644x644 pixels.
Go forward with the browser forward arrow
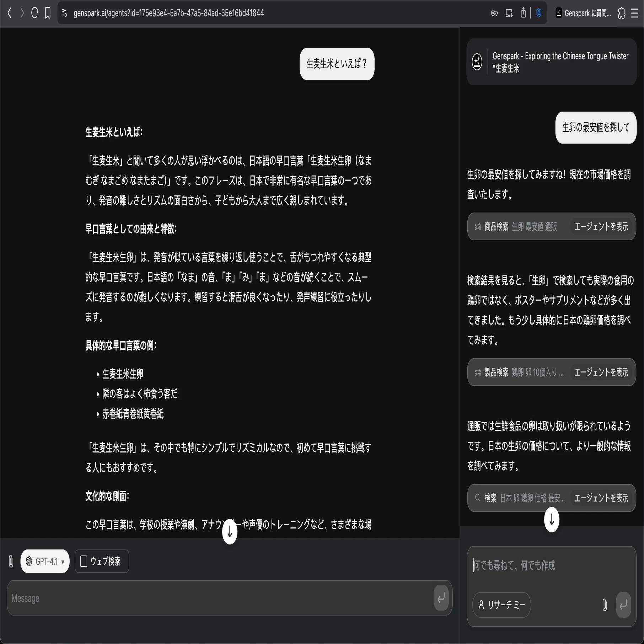[22, 13]
